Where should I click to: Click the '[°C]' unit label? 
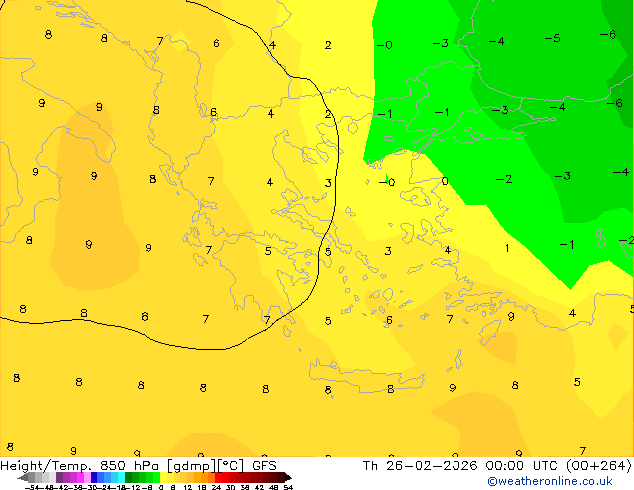click(231, 466)
